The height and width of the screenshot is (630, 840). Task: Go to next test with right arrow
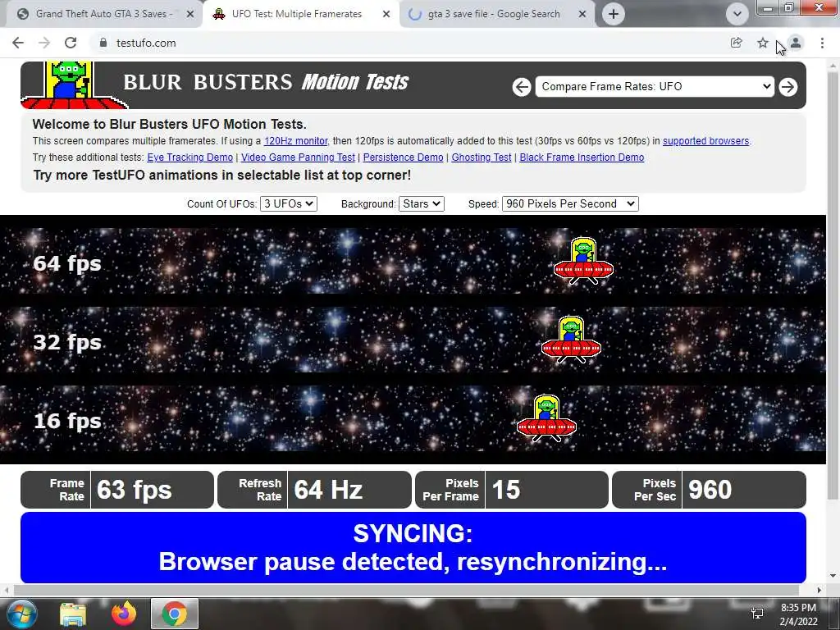click(788, 87)
